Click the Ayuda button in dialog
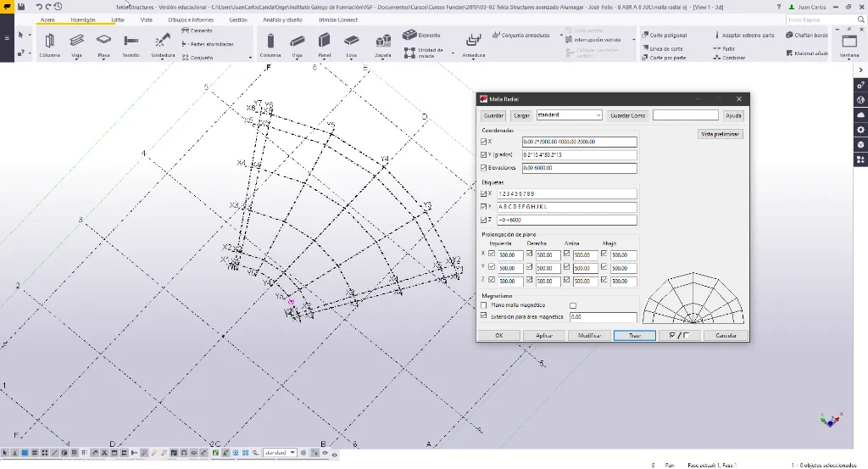The width and height of the screenshot is (868, 469). (733, 115)
